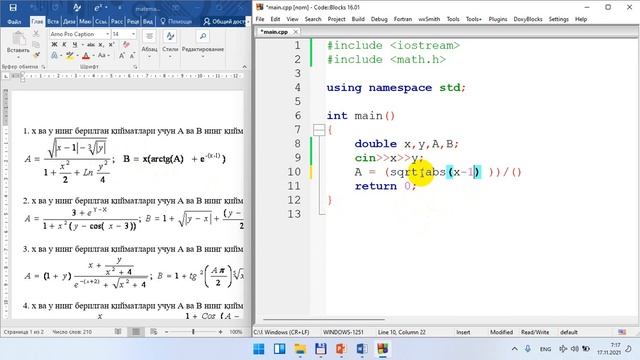Click the language flag in Code::Blocks status bar

coord(622,332)
